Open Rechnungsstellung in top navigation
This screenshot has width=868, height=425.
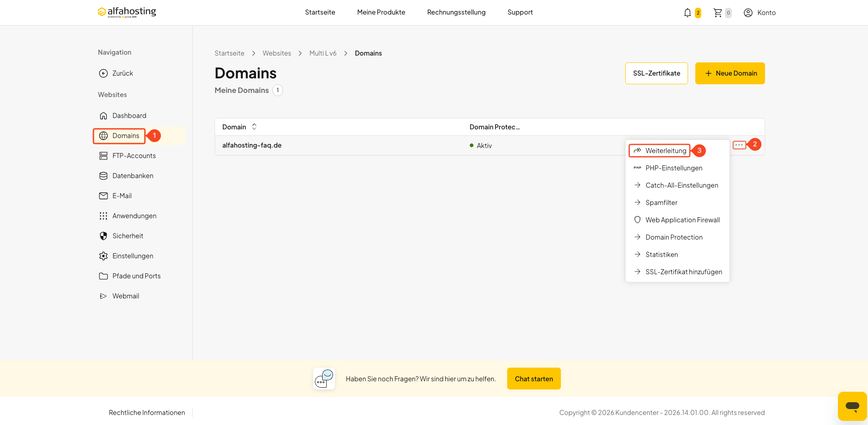(456, 12)
